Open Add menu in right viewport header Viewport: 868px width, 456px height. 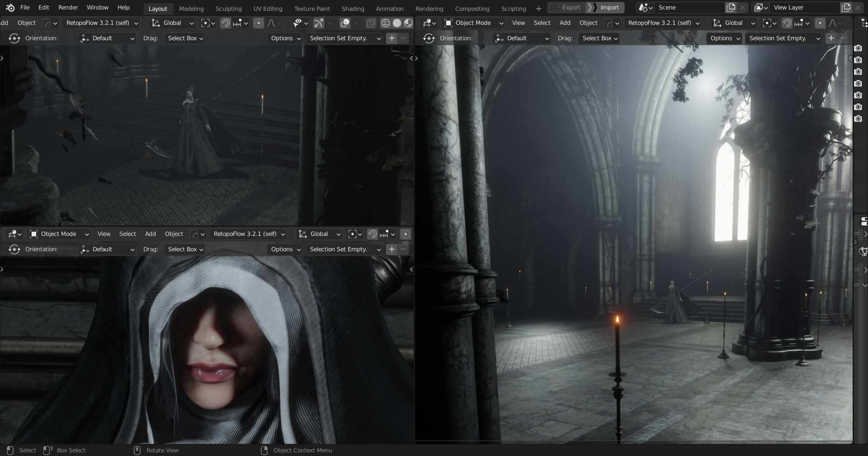pos(565,23)
